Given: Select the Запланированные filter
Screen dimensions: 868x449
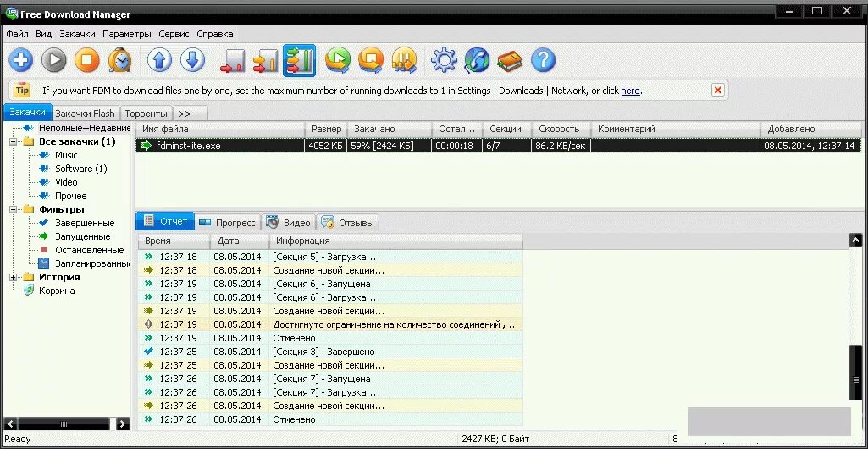Looking at the screenshot, I should (x=92, y=263).
